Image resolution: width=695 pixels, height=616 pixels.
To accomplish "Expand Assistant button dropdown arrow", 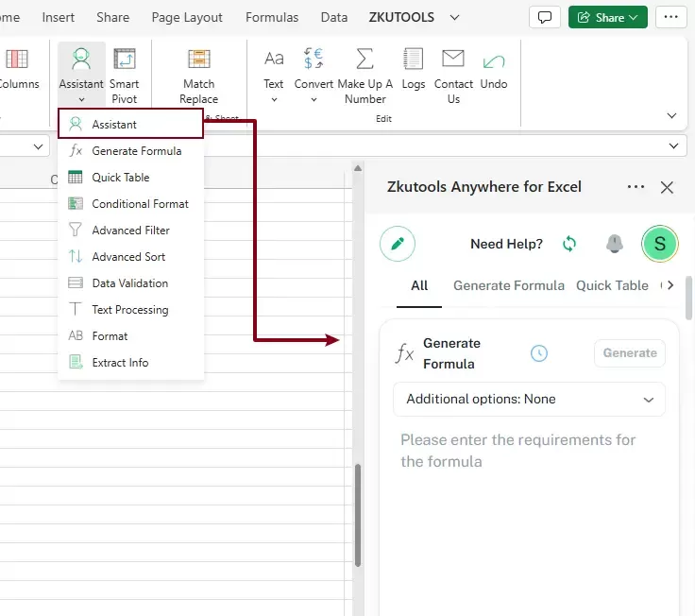I will 81,100.
